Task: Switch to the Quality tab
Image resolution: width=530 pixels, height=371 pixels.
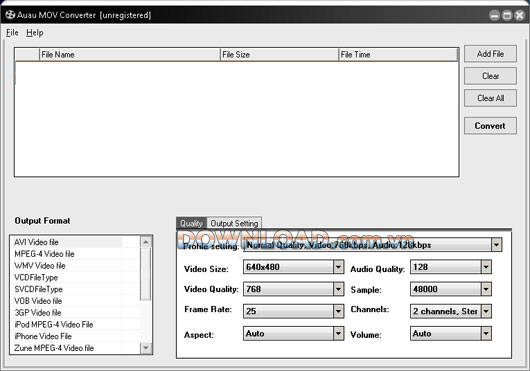Action: click(x=191, y=223)
